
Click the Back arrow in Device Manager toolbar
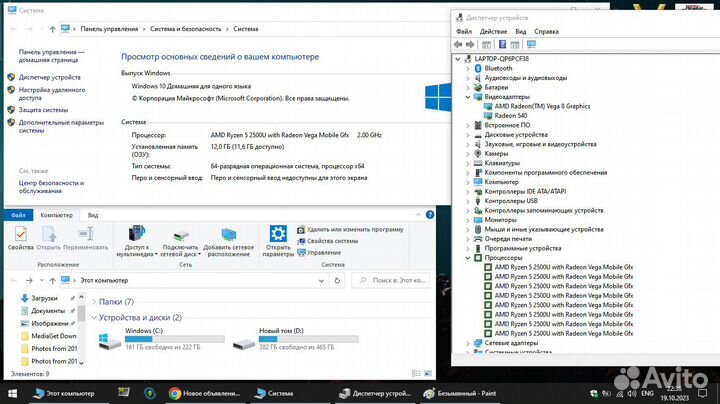point(458,45)
